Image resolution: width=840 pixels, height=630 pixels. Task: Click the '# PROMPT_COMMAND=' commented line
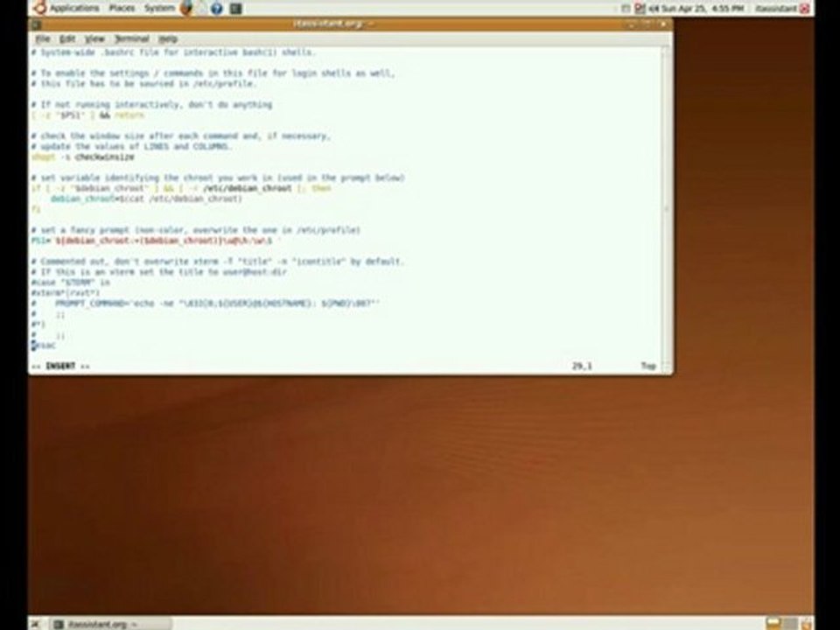point(205,304)
